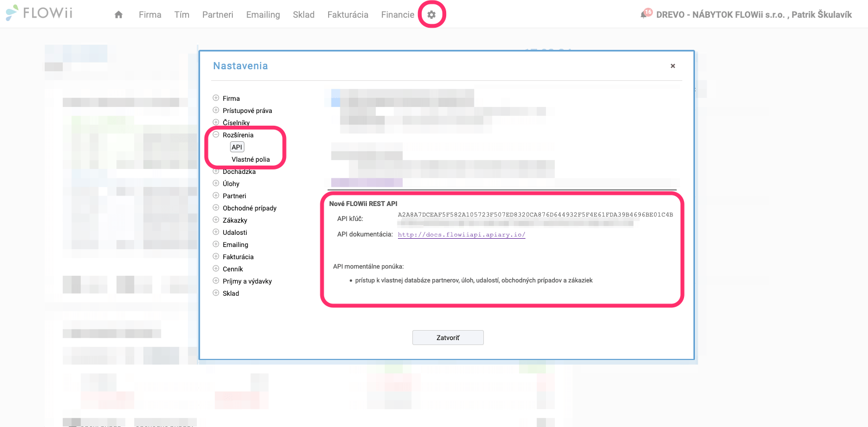Open the user account name in header
This screenshot has width=868, height=427.
pyautogui.click(x=754, y=15)
